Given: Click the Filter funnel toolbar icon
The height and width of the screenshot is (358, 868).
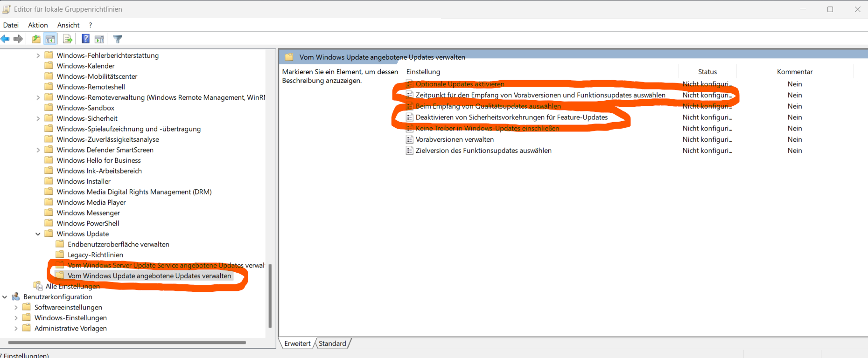Looking at the screenshot, I should (118, 39).
